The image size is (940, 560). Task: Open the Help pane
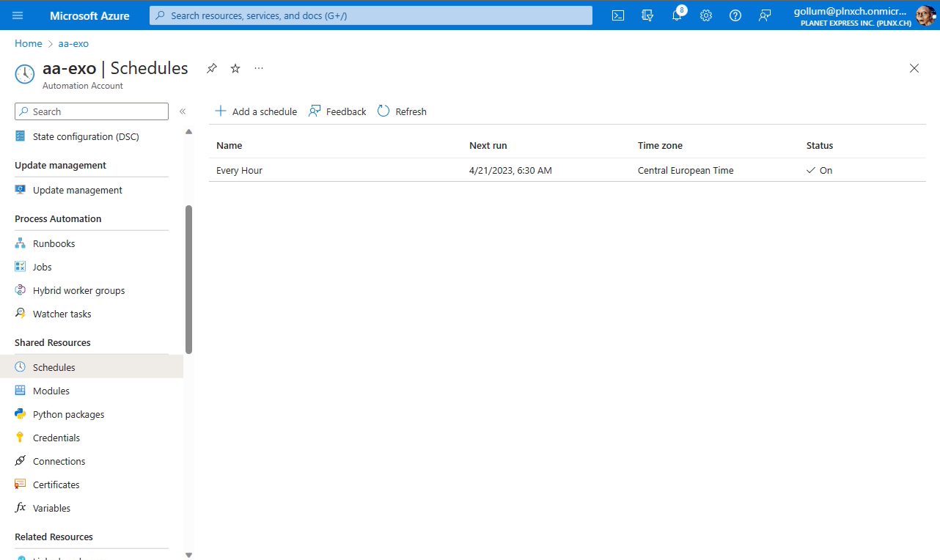pyautogui.click(x=735, y=15)
